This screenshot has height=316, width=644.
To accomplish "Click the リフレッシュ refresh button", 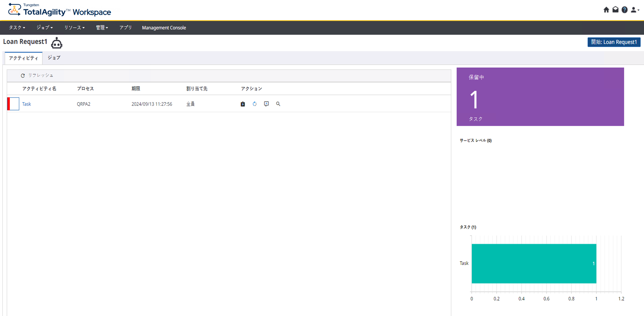I will pyautogui.click(x=37, y=75).
